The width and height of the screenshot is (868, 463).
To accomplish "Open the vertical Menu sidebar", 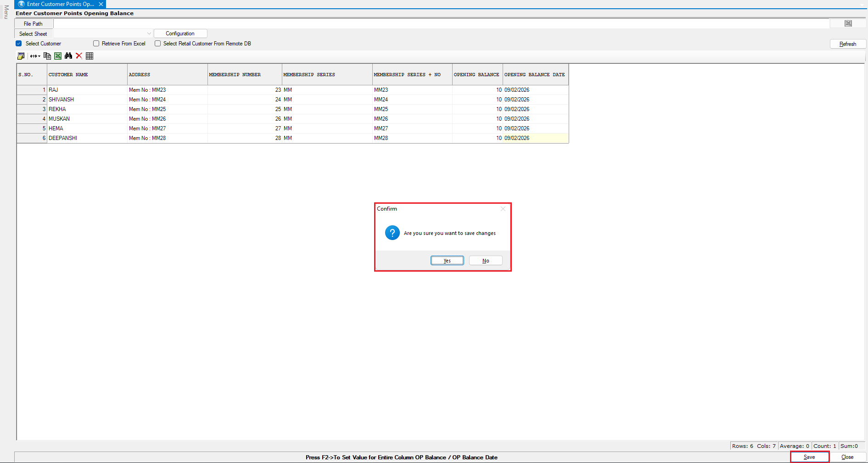I will pyautogui.click(x=6, y=12).
